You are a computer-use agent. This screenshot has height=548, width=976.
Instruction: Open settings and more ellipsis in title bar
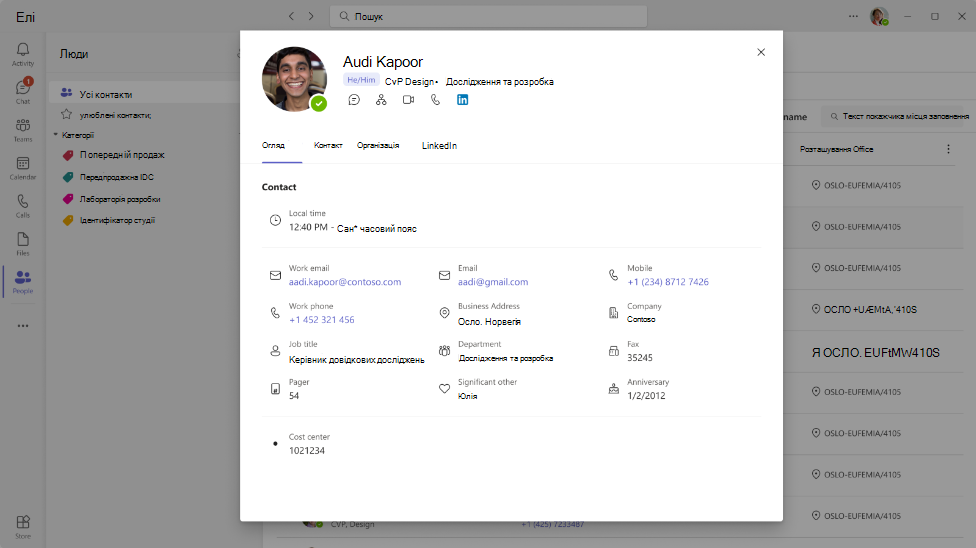click(853, 16)
